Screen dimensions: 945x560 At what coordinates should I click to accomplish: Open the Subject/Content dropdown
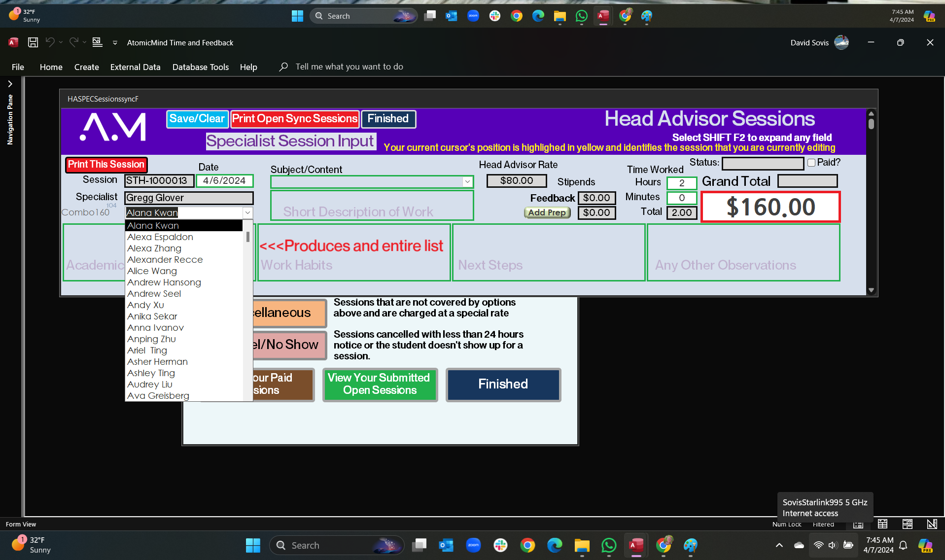[x=467, y=182]
